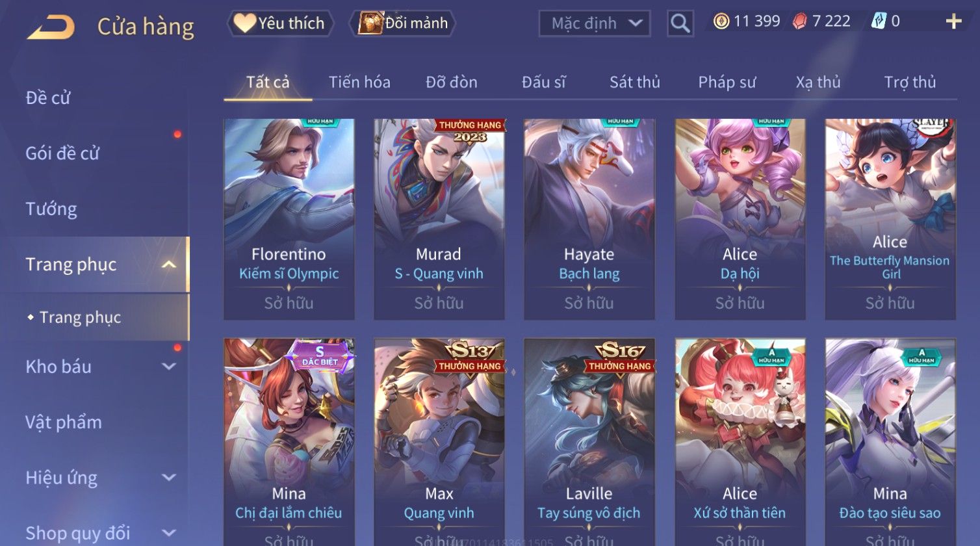
Task: Open Tướng in the sidebar
Action: pos(51,209)
